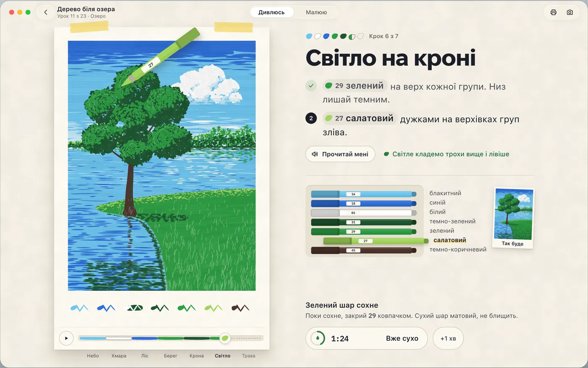
Task: Click the white-and-dark-green stroke sample
Action: click(x=135, y=308)
